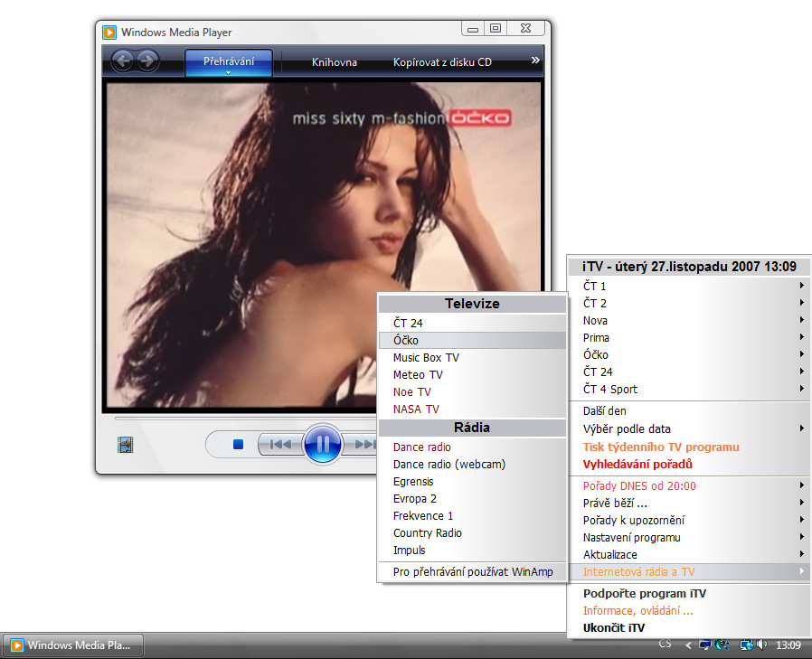812x659 pixels.
Task: Skip to the previous track
Action: (280, 444)
